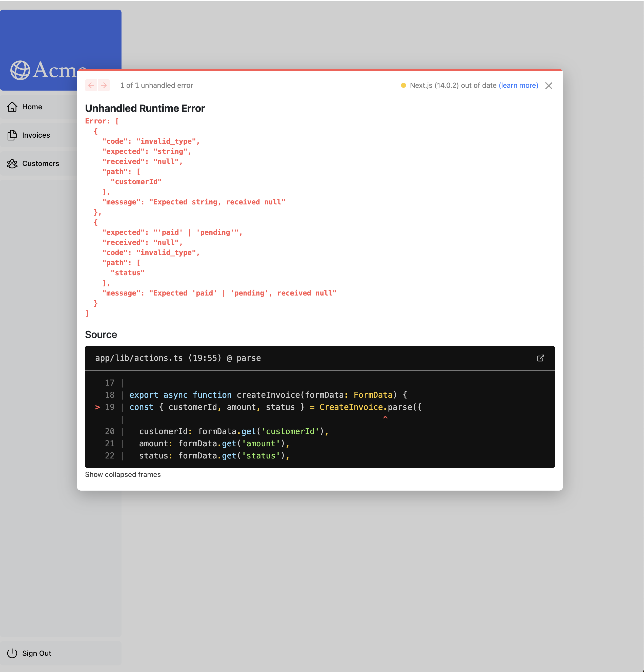This screenshot has width=644, height=672.
Task: Click Sign Out button text
Action: (37, 653)
